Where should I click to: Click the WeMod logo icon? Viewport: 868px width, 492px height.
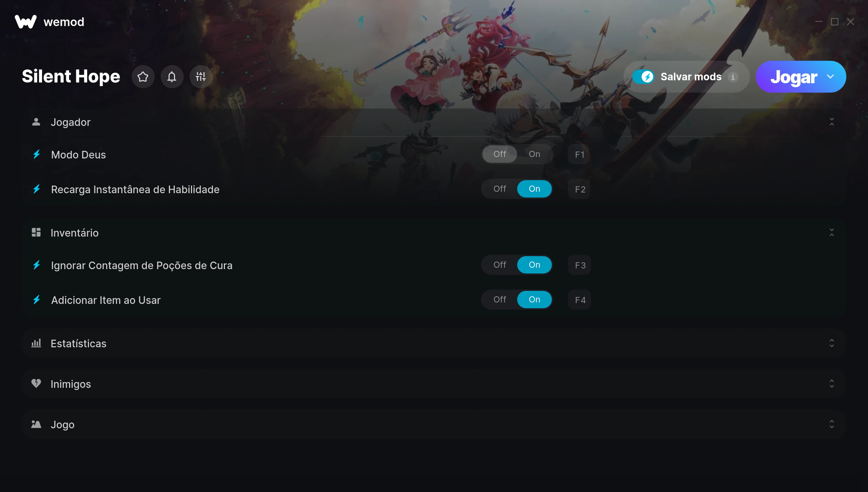coord(26,22)
